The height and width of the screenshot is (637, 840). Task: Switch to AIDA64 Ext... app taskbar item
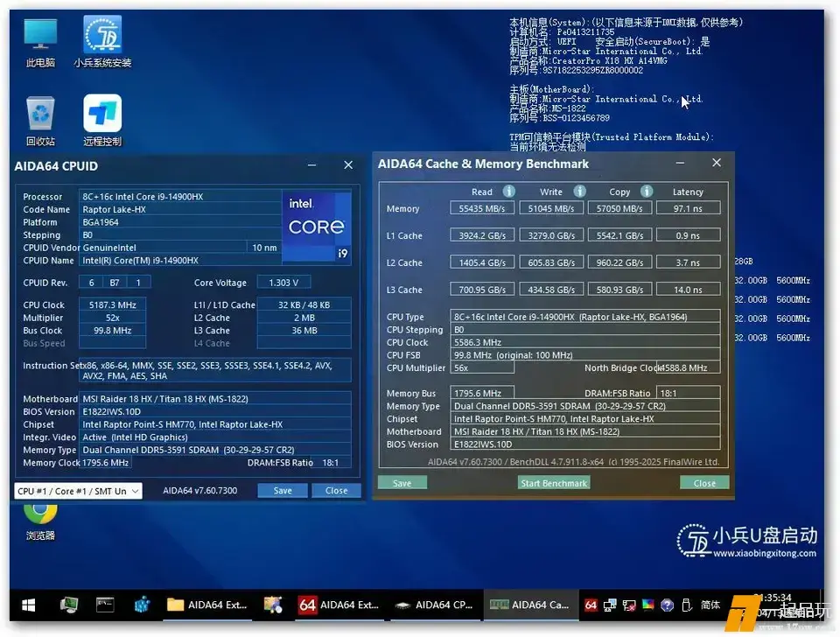point(339,605)
